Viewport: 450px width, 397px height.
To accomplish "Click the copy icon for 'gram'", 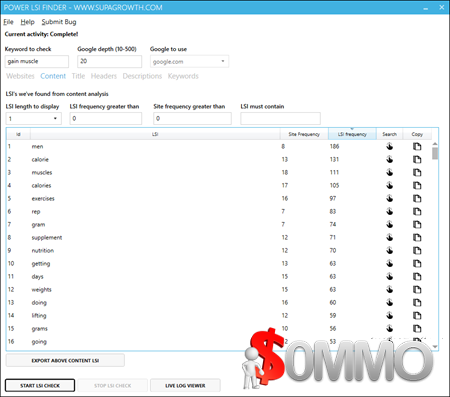I will [417, 224].
